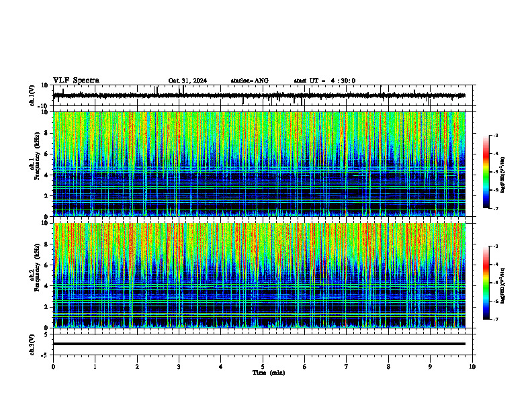
Task: Click the "6" tick on the Time axis
Action: (305, 367)
